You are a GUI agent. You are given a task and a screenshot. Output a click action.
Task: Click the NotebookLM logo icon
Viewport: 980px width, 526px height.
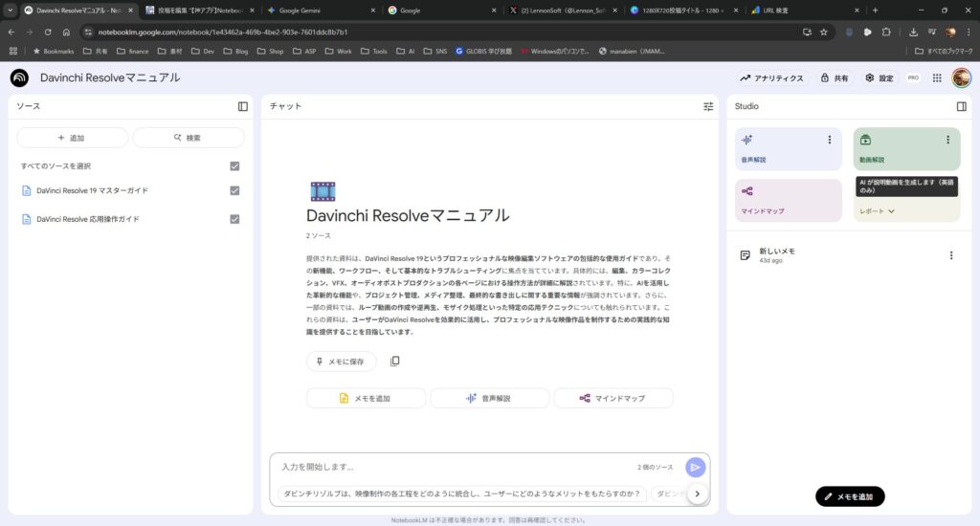pyautogui.click(x=19, y=78)
